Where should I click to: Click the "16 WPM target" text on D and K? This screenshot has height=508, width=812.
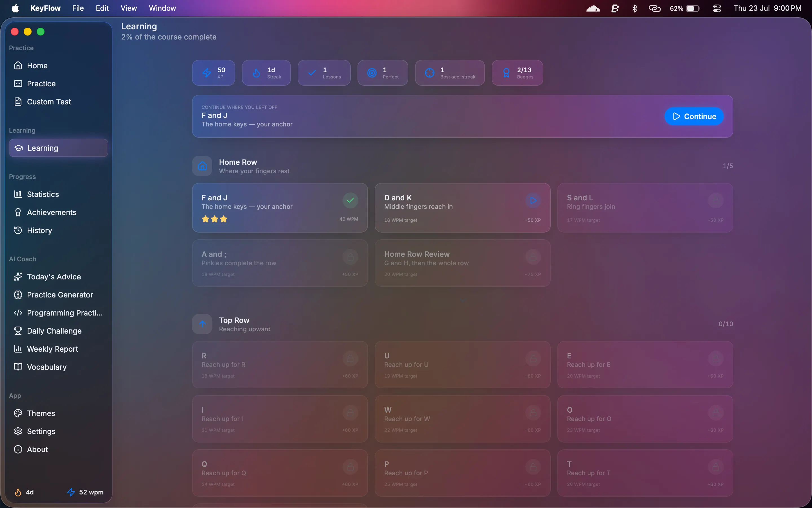pyautogui.click(x=401, y=220)
